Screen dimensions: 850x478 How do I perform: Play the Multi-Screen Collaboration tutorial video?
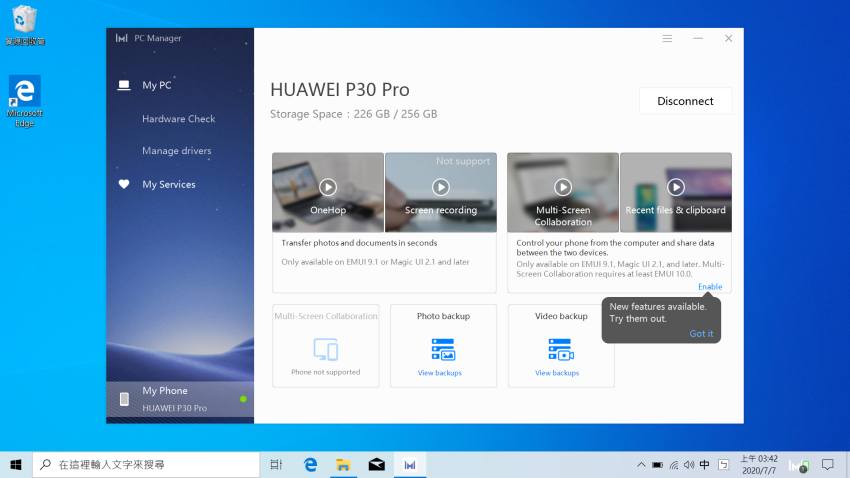[x=563, y=187]
